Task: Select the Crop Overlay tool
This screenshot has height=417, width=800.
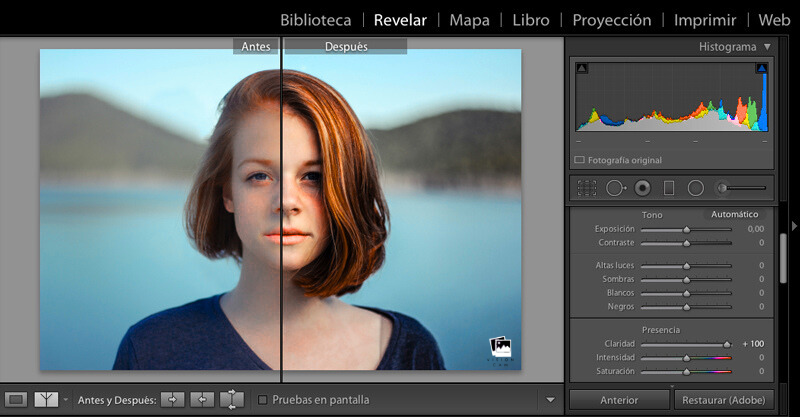Action: coord(587,188)
